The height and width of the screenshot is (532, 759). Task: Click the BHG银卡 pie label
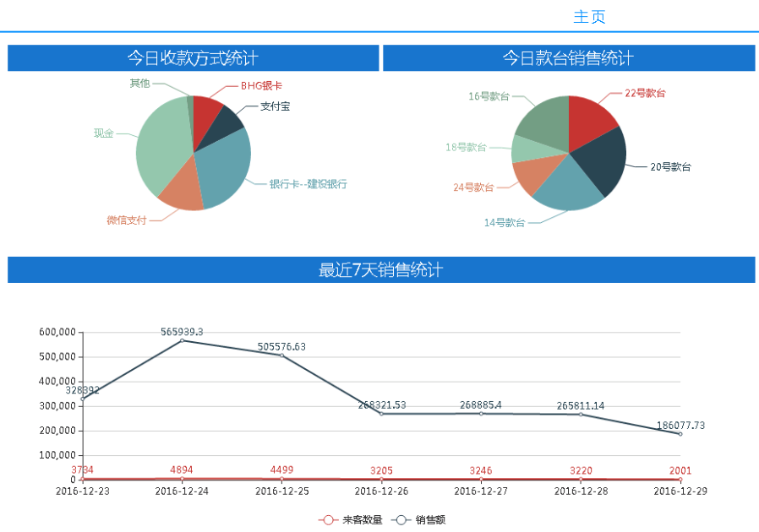point(261,85)
